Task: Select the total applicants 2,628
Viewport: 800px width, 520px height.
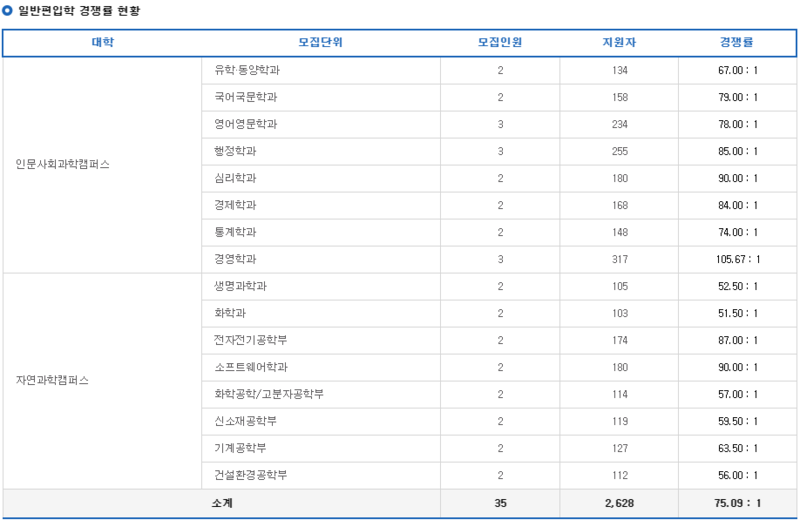Action: point(619,503)
